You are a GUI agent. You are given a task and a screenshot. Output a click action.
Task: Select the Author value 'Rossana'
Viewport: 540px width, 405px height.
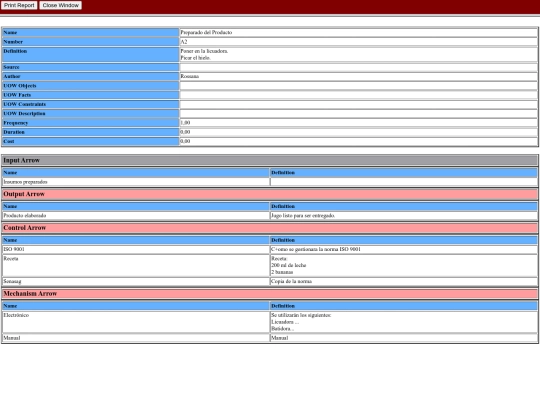(189, 76)
